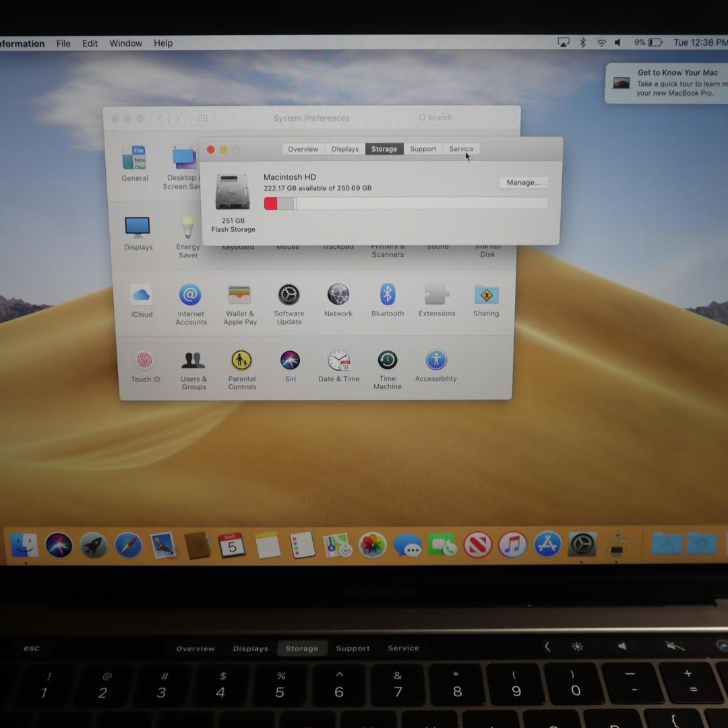Open Users & Groups pane
Viewport: 728px width, 728px height.
point(193,360)
